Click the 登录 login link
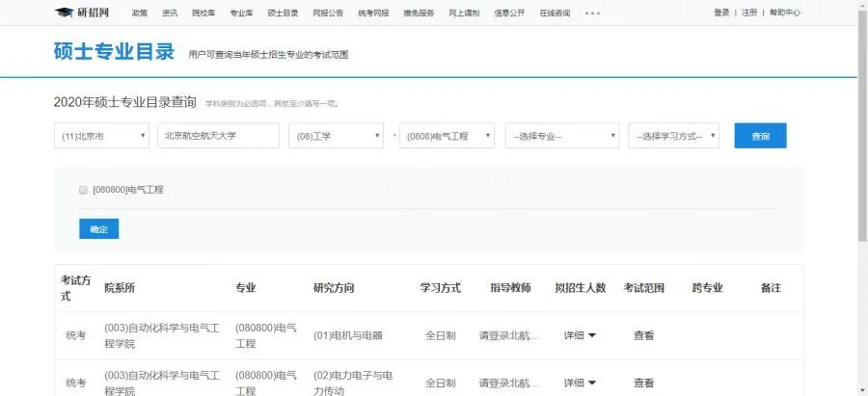The width and height of the screenshot is (868, 396). coord(721,13)
